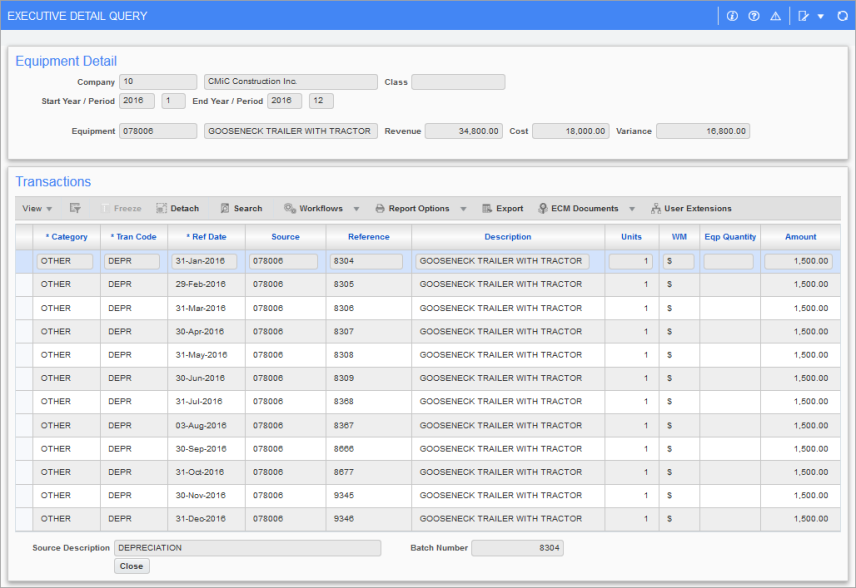Click the Search toolbar button

[x=241, y=209]
